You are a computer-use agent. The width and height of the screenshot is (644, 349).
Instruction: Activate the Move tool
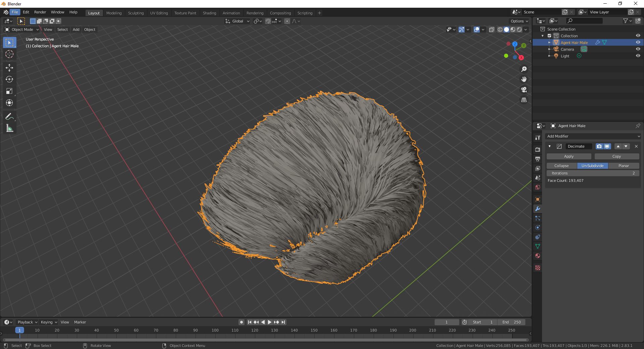[x=9, y=68]
